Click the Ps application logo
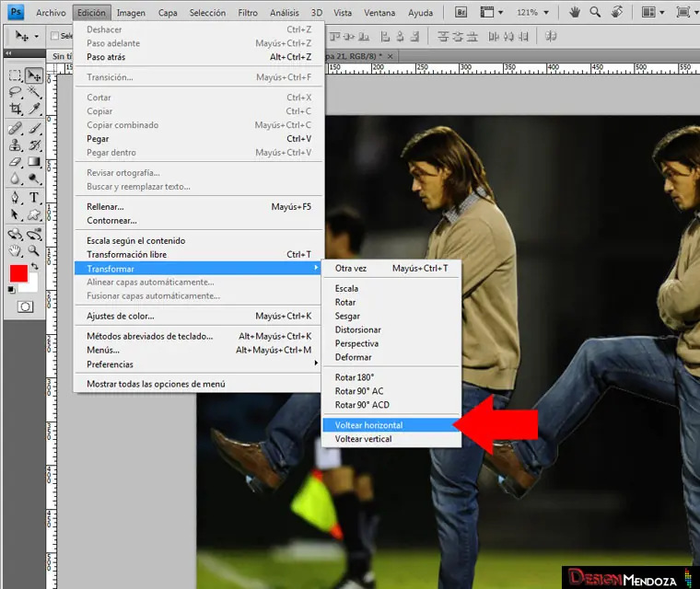This screenshot has width=700, height=589. click(16, 12)
